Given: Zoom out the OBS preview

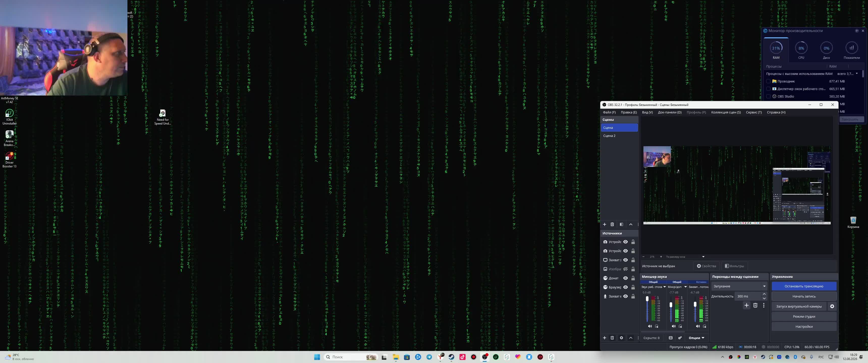Looking at the screenshot, I should [644, 257].
